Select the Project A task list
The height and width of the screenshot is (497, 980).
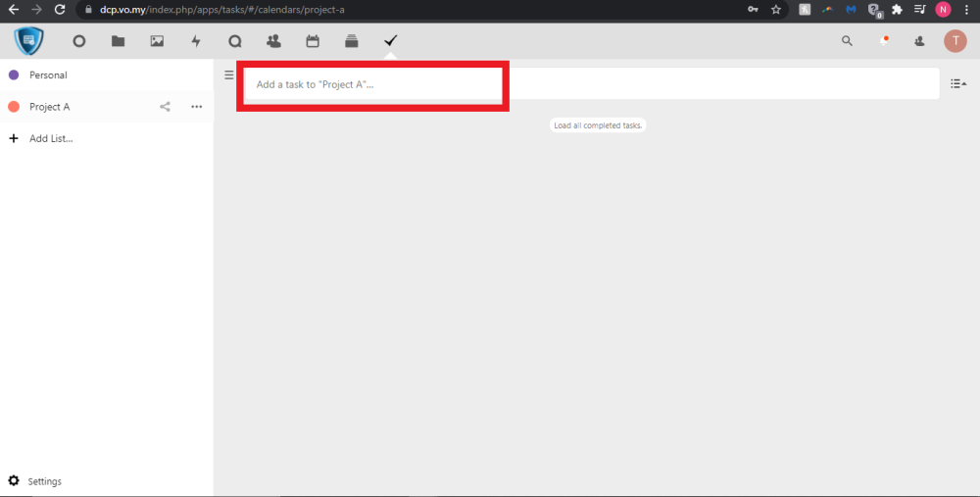pyautogui.click(x=49, y=107)
